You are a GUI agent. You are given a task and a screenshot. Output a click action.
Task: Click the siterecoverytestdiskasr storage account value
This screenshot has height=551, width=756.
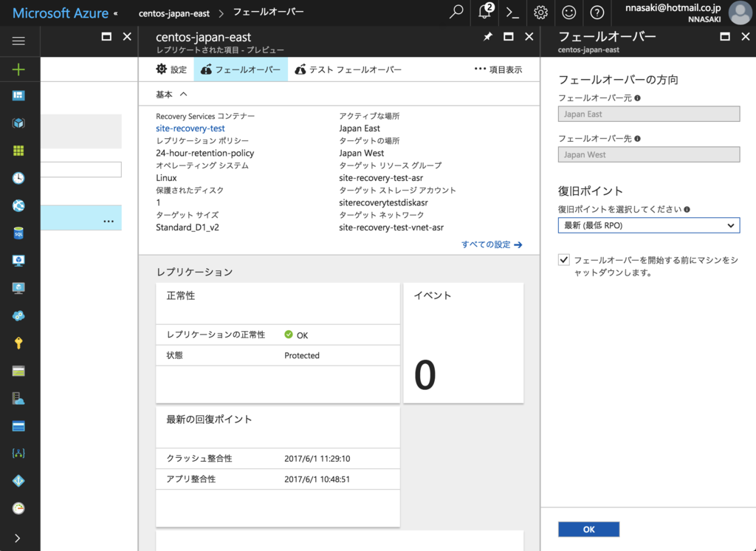click(x=383, y=202)
